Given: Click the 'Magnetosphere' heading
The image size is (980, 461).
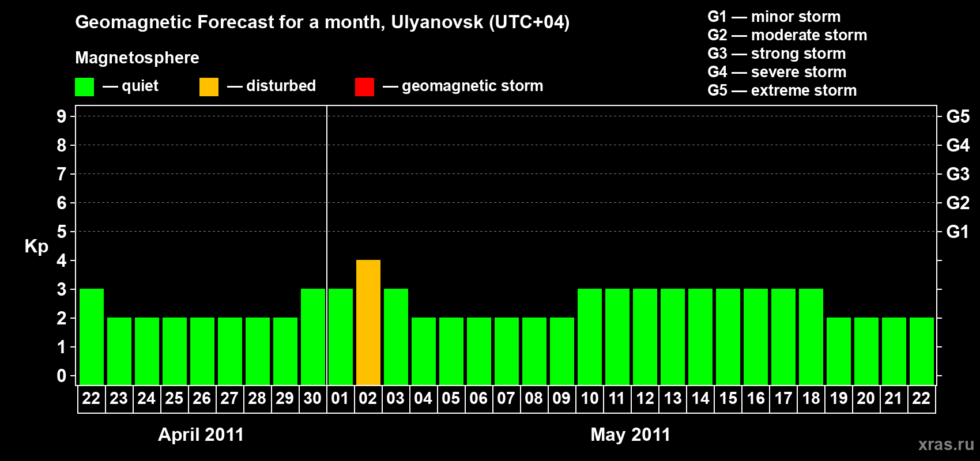Looking at the screenshot, I should (x=137, y=58).
